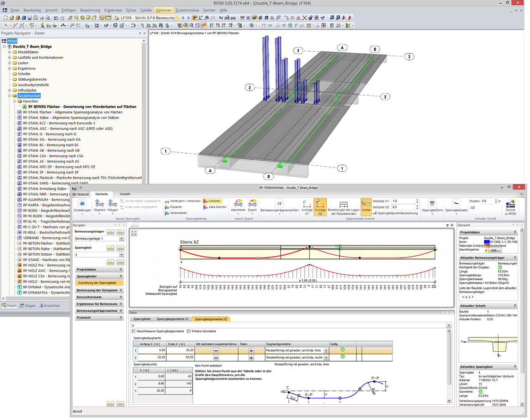Open the Berechnung menu

(x=90, y=10)
